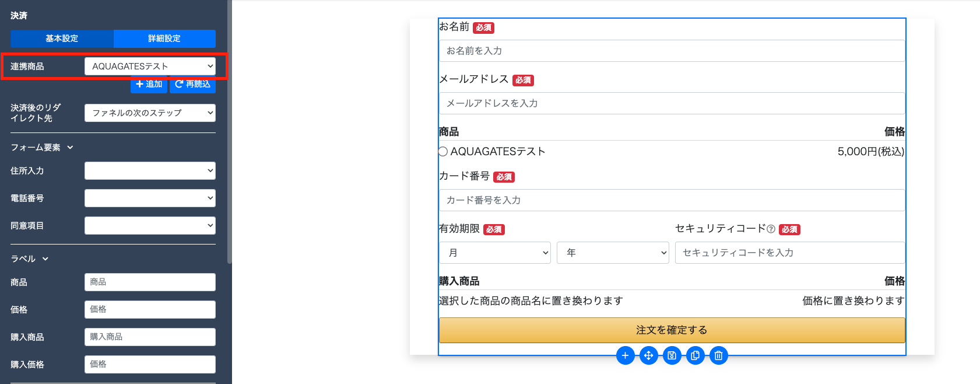Click the duplicate element copy icon
The image size is (980, 384).
tap(695, 355)
